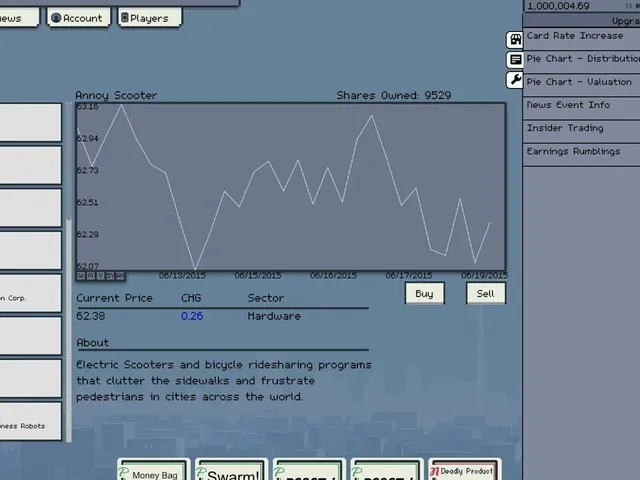Buy shares of Annoy Scooter
Image resolution: width=640 pixels, height=480 pixels.
424,293
